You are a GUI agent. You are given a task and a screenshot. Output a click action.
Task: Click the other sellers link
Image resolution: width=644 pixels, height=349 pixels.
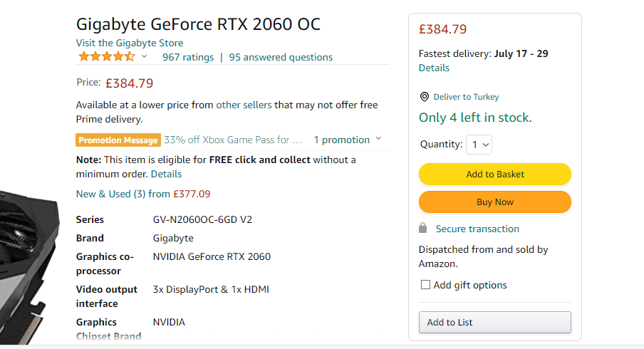click(244, 105)
